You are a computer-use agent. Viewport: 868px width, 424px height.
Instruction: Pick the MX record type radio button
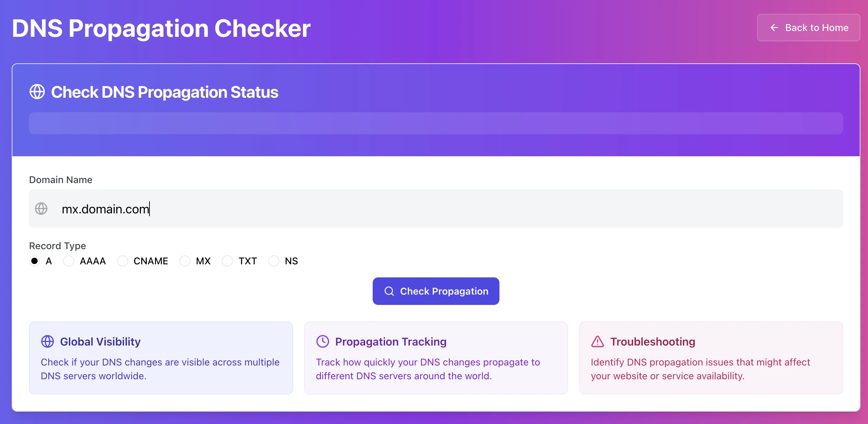click(185, 261)
